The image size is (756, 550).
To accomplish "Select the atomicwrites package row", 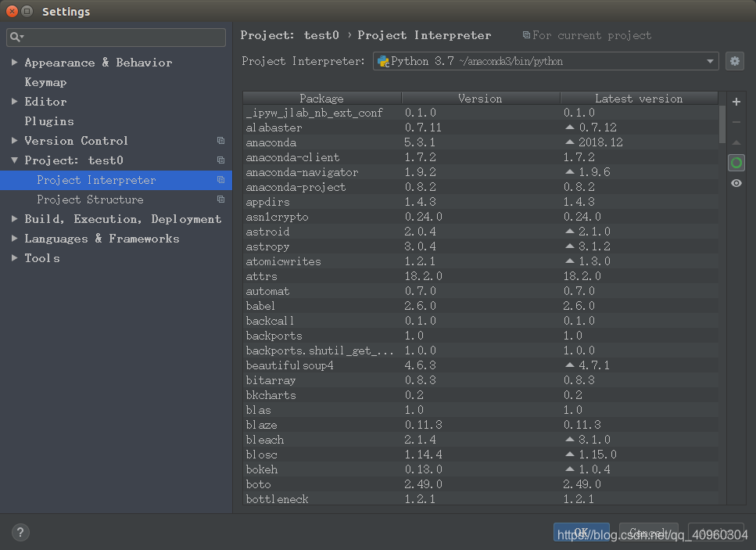I will click(481, 261).
